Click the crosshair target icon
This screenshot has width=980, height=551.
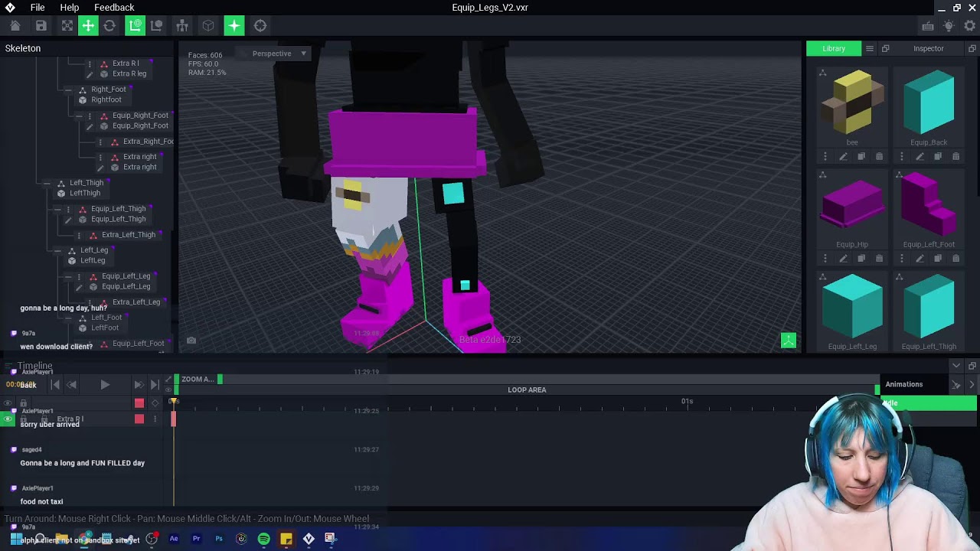[260, 26]
